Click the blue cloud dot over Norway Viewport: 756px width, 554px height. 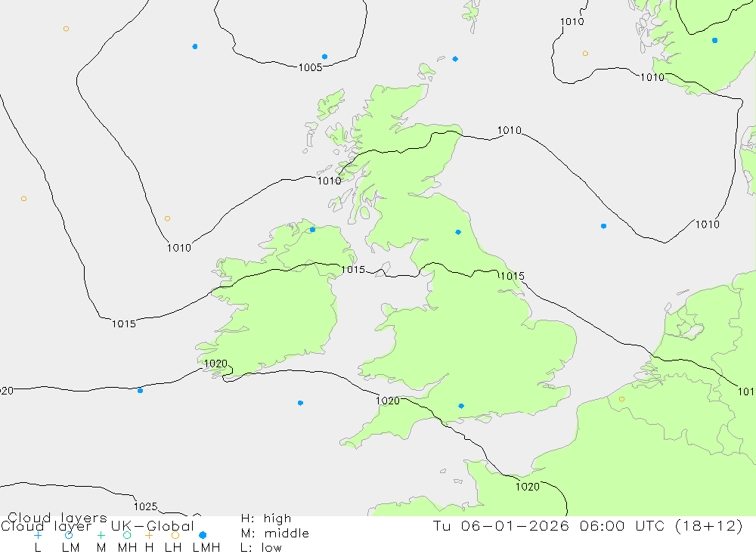(x=714, y=41)
